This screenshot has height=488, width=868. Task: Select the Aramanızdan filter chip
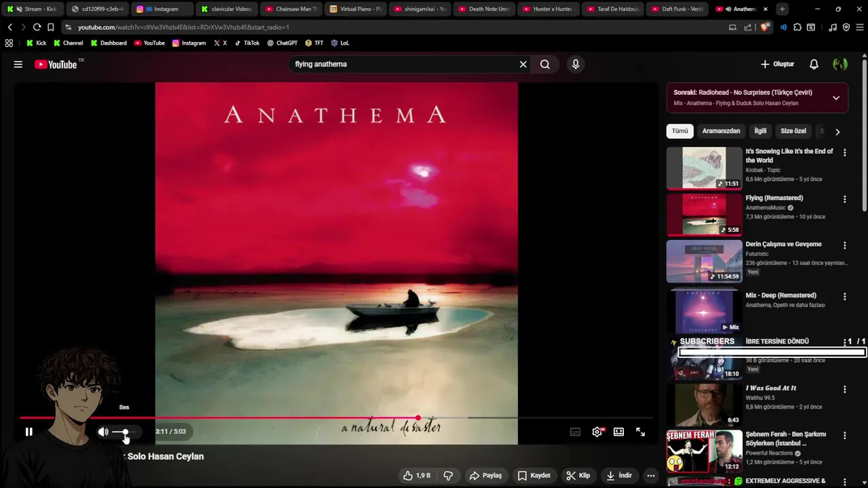[x=721, y=131]
